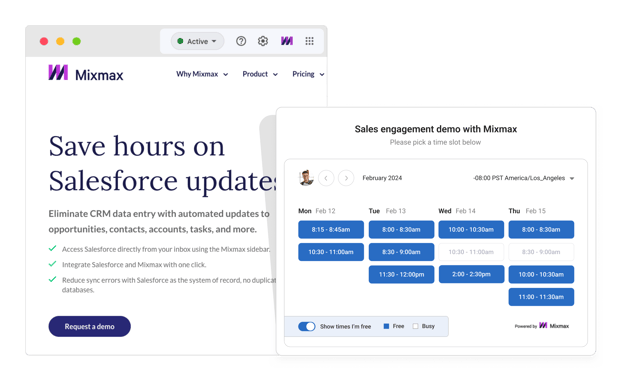Click the Busy legend checkbox
This screenshot has height=391, width=623.
pyautogui.click(x=415, y=326)
